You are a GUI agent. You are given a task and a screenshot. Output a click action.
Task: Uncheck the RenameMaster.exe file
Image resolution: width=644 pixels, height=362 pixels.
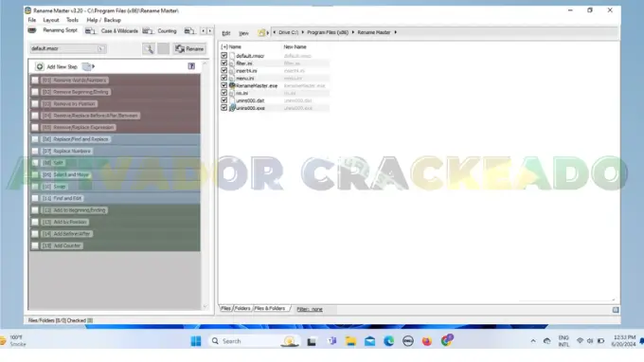224,85
